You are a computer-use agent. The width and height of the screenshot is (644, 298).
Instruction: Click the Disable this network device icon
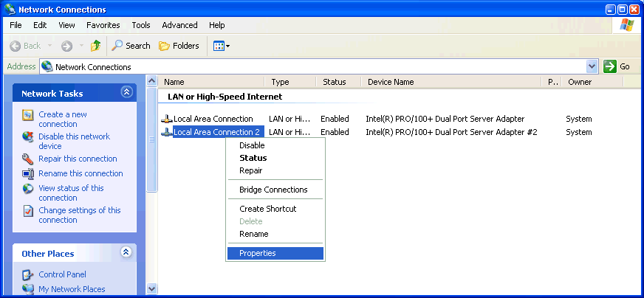click(27, 137)
